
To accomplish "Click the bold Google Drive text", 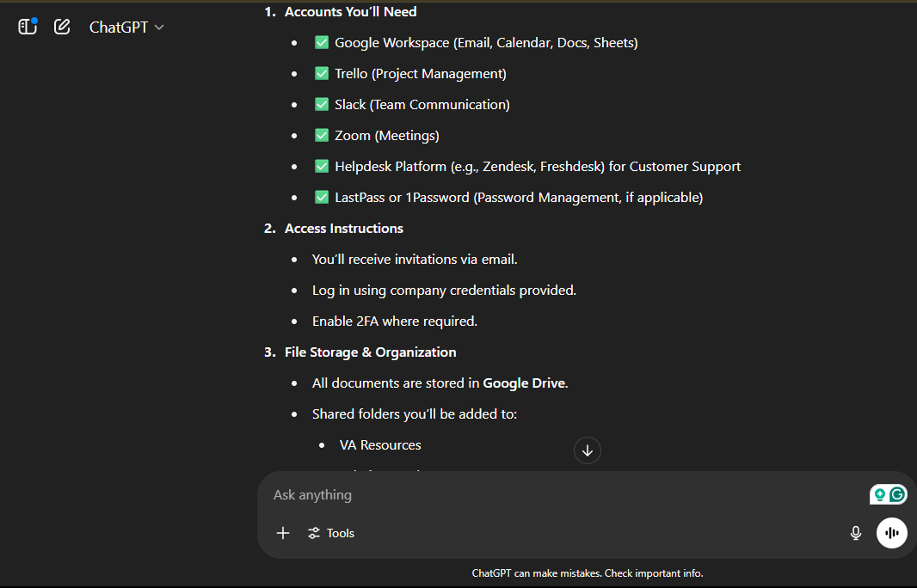I will 524,383.
